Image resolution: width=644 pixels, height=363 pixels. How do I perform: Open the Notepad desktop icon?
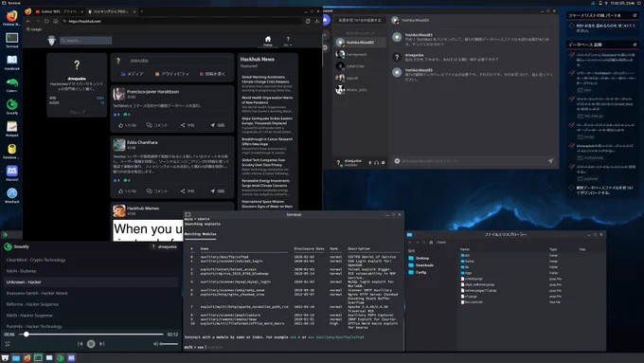pos(12,127)
